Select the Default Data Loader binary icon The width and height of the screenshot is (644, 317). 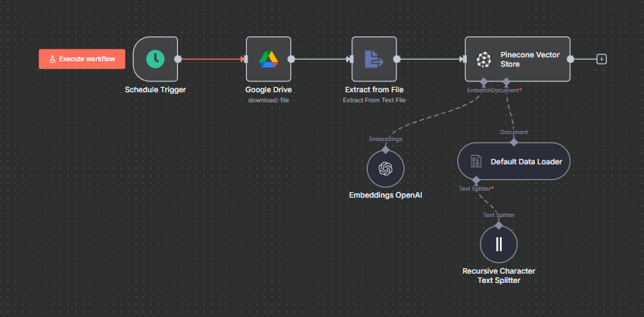pos(477,161)
